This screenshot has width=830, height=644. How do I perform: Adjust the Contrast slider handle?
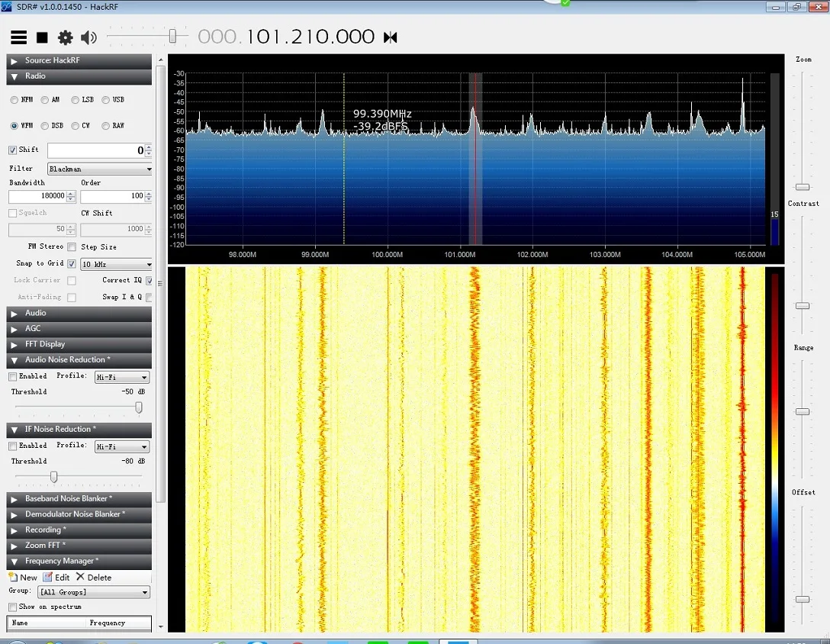[x=803, y=305]
